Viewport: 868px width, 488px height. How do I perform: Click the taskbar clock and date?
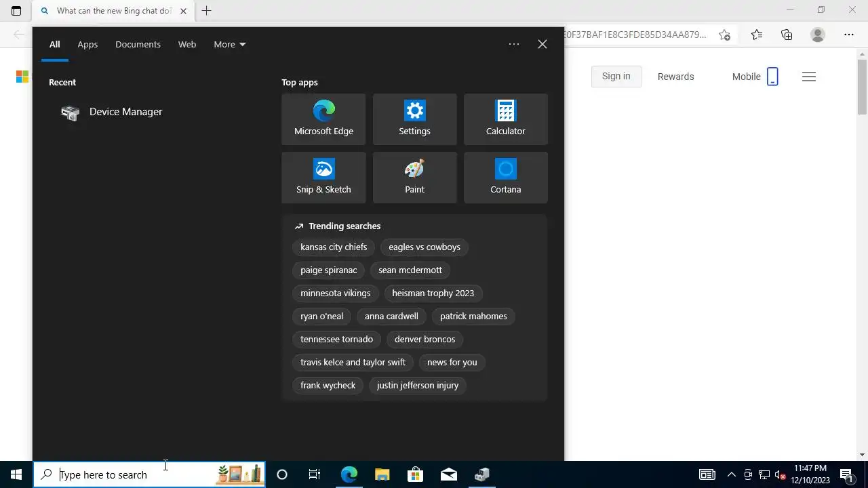(810, 474)
